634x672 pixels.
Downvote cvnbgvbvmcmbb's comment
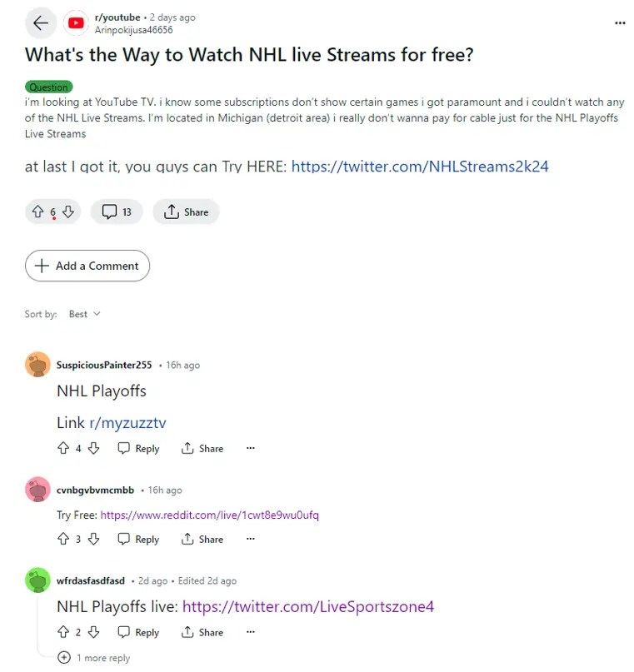click(93, 539)
